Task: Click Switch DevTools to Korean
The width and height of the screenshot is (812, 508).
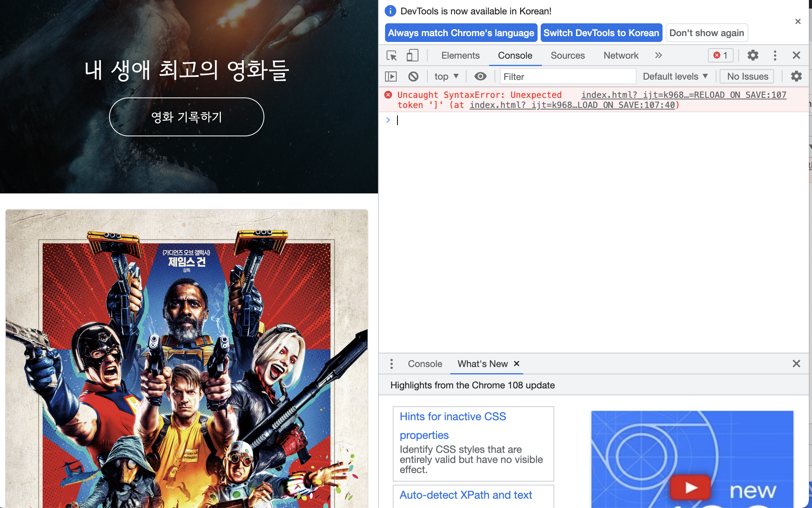Action: [x=601, y=33]
